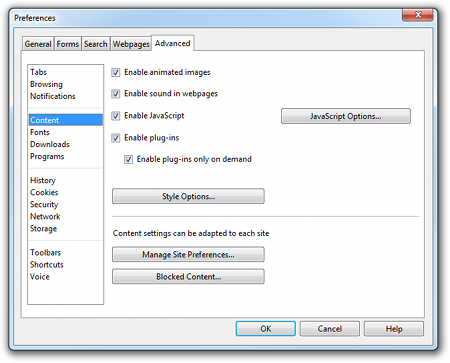The height and width of the screenshot is (363, 450).
Task: Open Downloads settings in sidebar
Action: [x=66, y=144]
